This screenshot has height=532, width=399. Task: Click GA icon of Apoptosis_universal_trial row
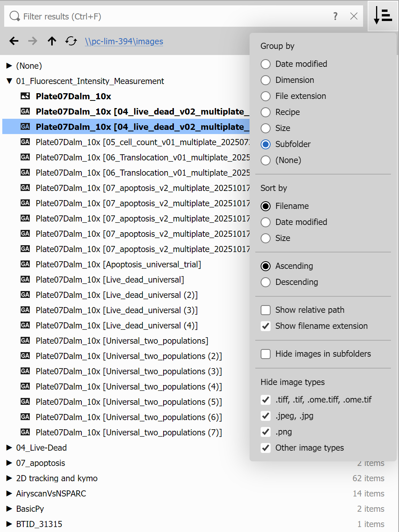pyautogui.click(x=25, y=264)
